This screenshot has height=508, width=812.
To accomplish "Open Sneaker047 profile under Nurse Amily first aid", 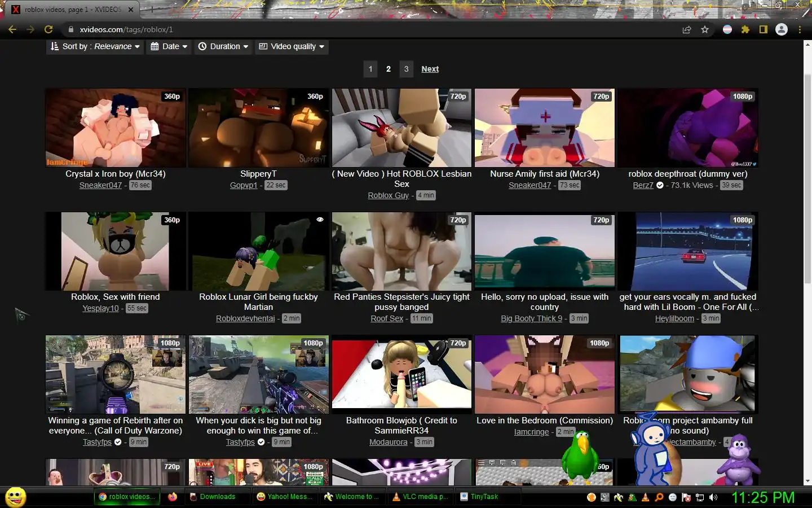I will (529, 185).
